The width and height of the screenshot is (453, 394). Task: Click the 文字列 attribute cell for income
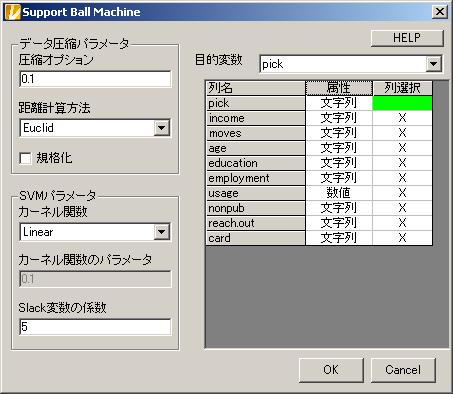[339, 118]
